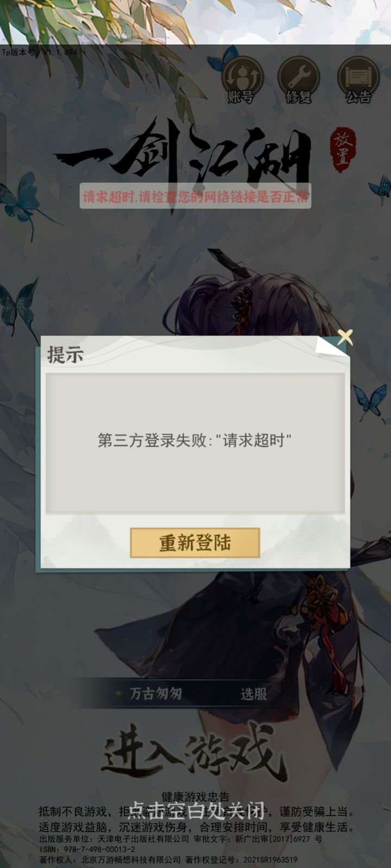391x868 pixels.
Task: Tap the green diamond server status icon
Action: [x=118, y=693]
